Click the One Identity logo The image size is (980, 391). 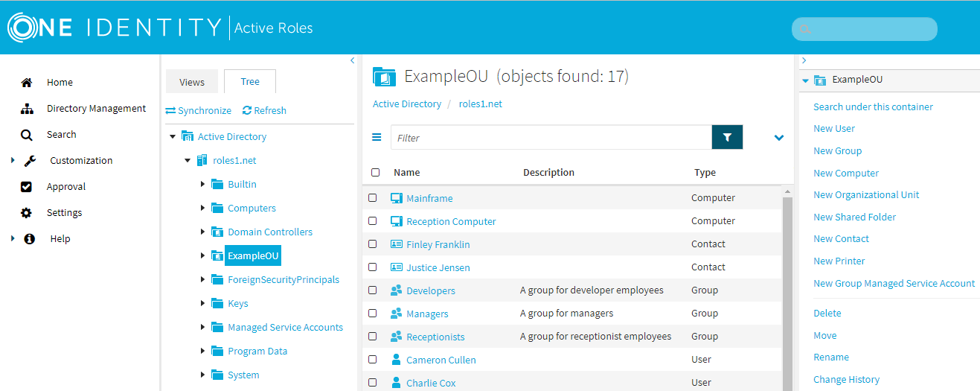[x=115, y=28]
